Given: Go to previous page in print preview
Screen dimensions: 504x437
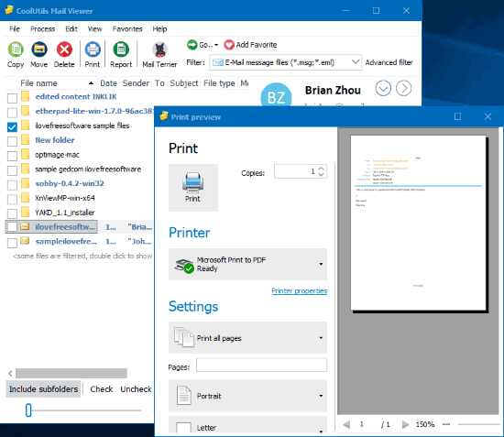Looking at the screenshot, I should 346,424.
